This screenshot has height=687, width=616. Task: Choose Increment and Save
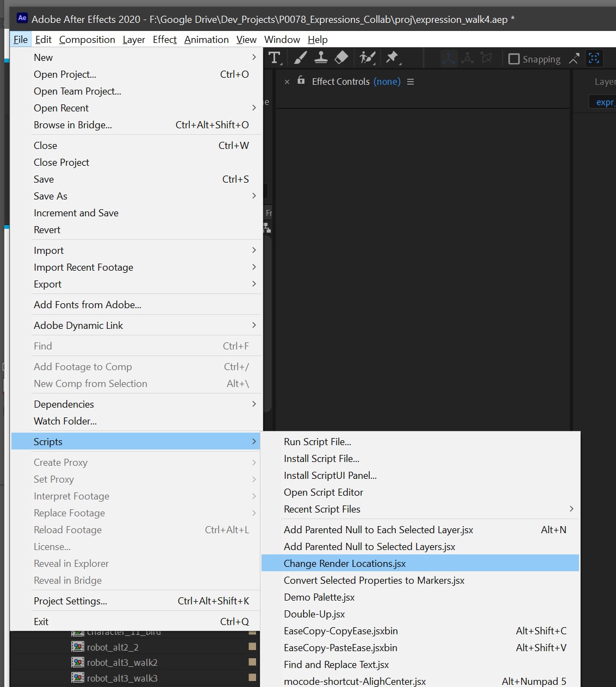coord(136,213)
